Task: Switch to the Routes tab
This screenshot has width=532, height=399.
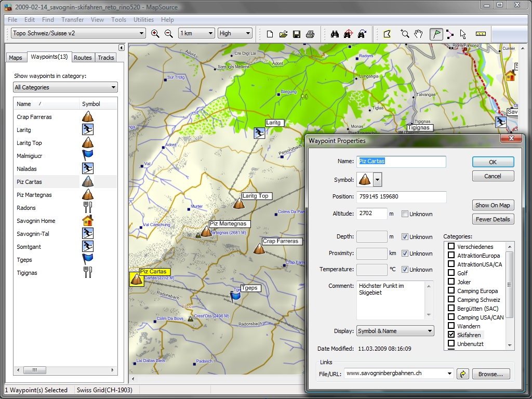Action: click(x=83, y=58)
